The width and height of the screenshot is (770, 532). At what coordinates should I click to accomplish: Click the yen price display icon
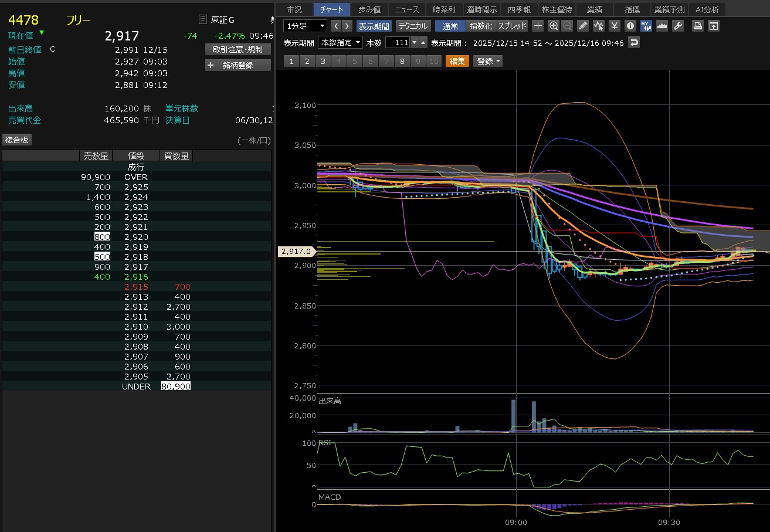coord(614,26)
